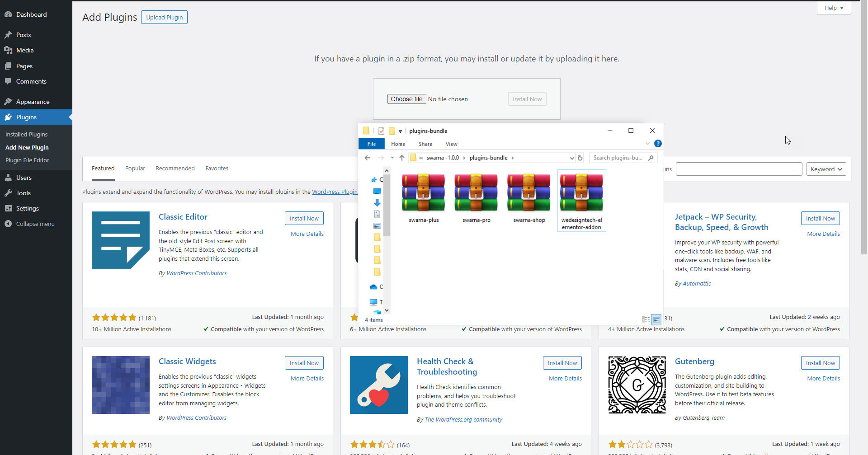Viewport: 868px width, 455px height.
Task: Expand the Help dropdown tab
Action: (x=834, y=8)
